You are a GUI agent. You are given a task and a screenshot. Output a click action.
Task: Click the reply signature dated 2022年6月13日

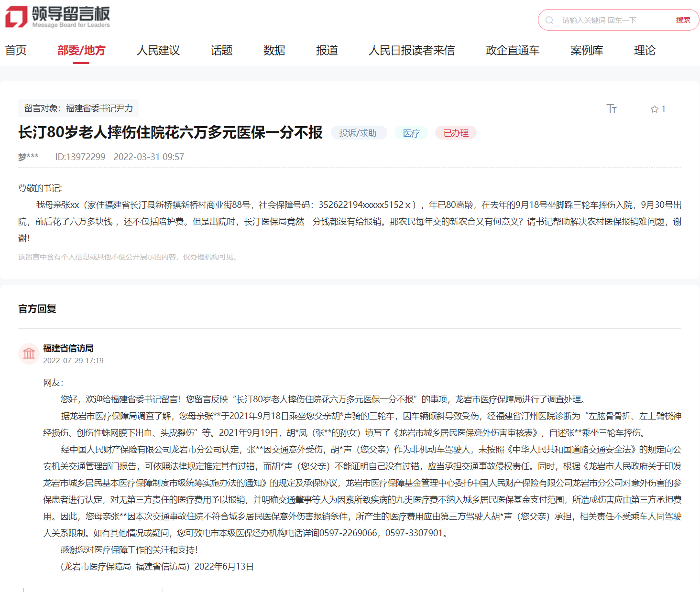point(157,567)
